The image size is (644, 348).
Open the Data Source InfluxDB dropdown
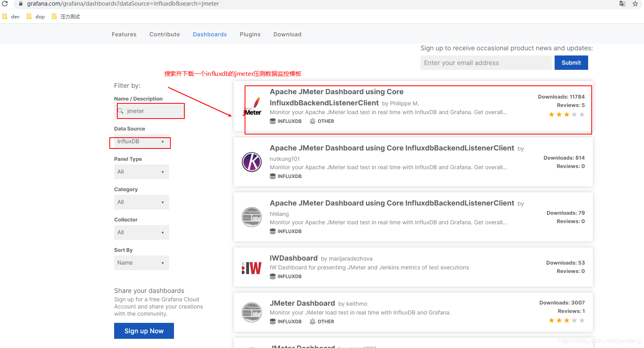click(x=141, y=142)
